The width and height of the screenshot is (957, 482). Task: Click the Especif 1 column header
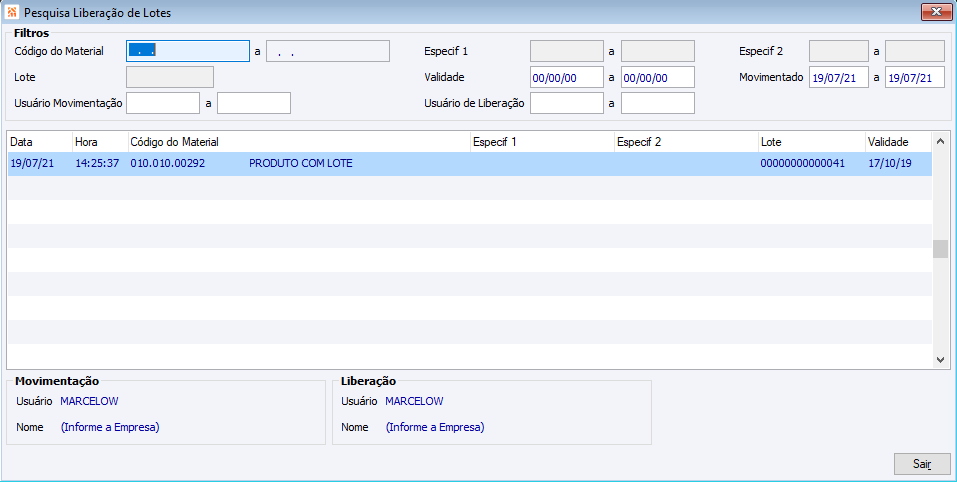pyautogui.click(x=542, y=142)
